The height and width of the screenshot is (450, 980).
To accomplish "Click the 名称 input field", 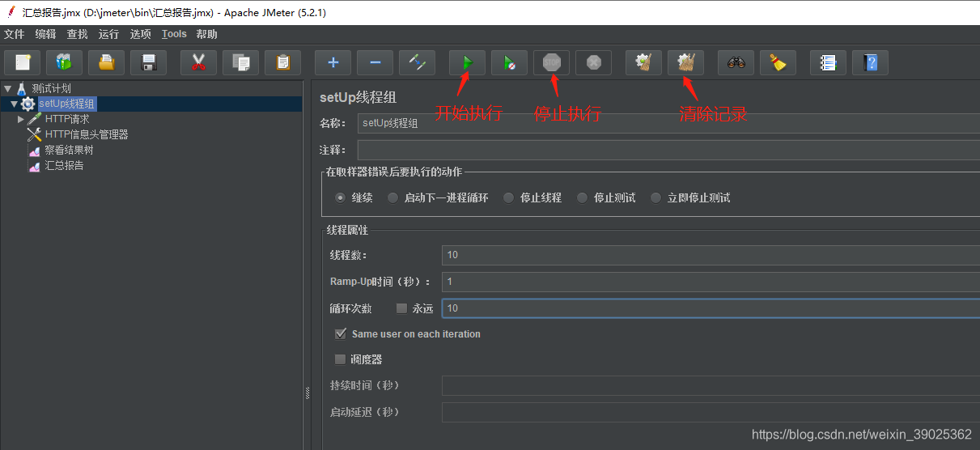I will (x=668, y=123).
